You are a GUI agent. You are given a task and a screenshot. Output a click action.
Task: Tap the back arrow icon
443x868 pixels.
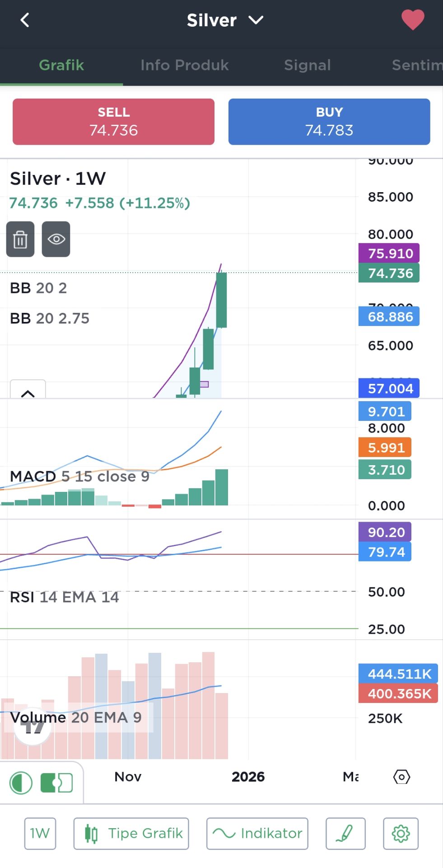pyautogui.click(x=25, y=20)
